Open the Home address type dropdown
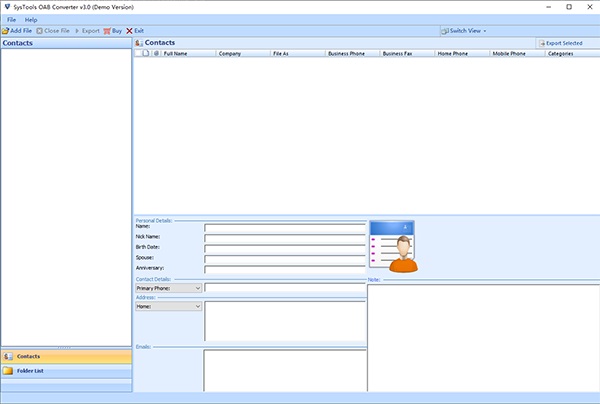Viewport: 600px width, 404px height. pyautogui.click(x=168, y=306)
